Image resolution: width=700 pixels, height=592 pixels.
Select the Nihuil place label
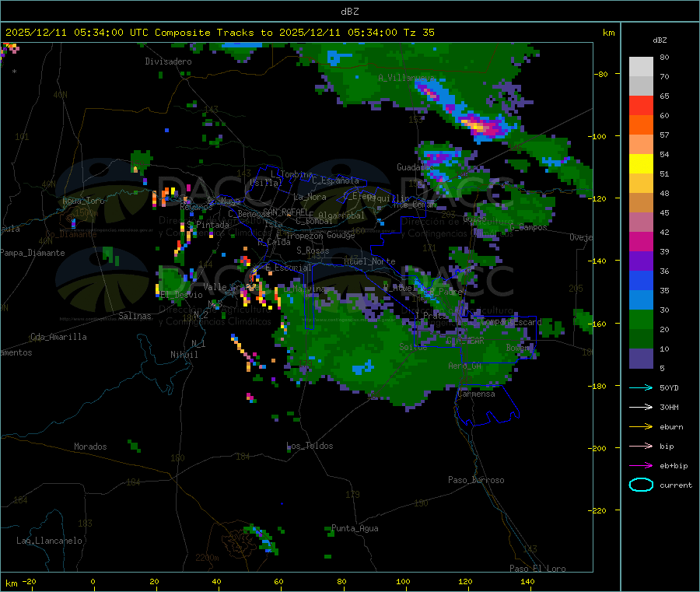(184, 355)
